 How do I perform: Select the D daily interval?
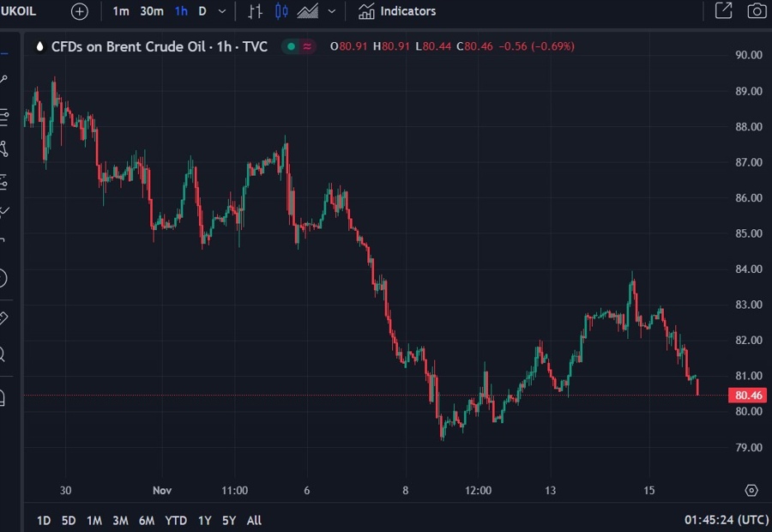pyautogui.click(x=202, y=11)
